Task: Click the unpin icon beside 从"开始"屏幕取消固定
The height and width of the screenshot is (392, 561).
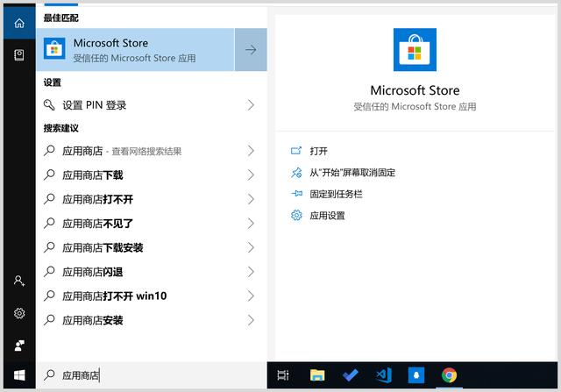Action: 296,173
